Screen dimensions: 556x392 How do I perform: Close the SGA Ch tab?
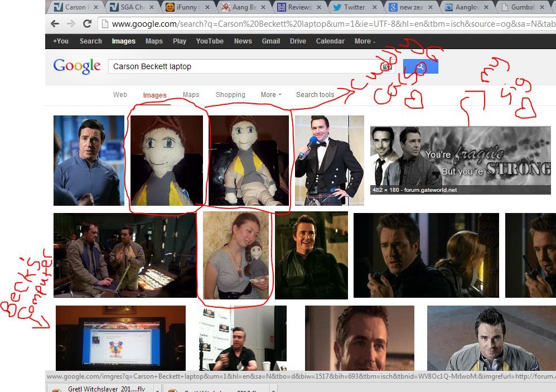[152, 7]
